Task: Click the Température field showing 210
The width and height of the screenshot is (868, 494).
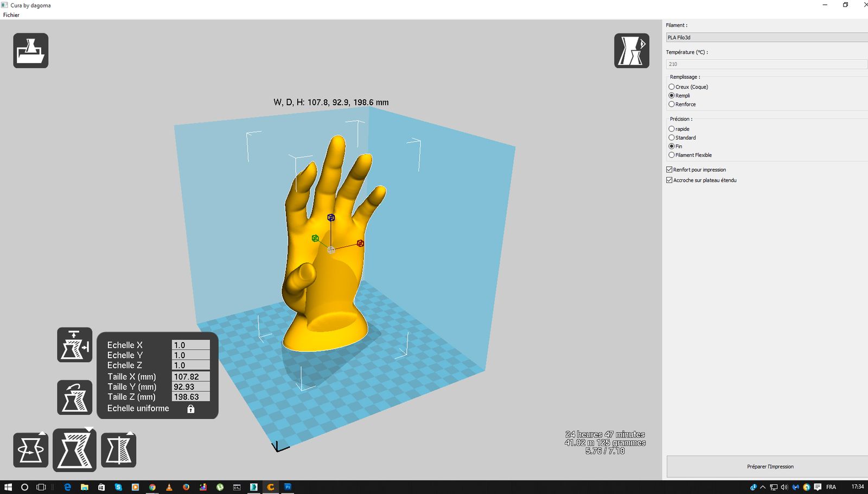Action: click(x=767, y=64)
